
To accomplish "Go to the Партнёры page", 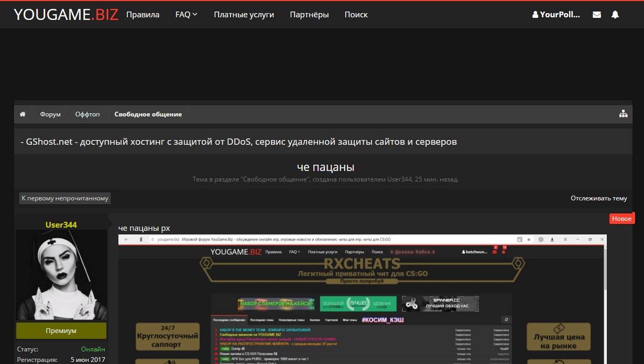I will 309,15.
